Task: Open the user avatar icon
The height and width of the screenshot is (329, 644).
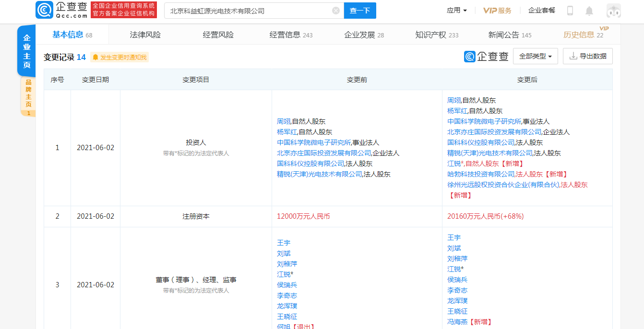Action: 613,11
